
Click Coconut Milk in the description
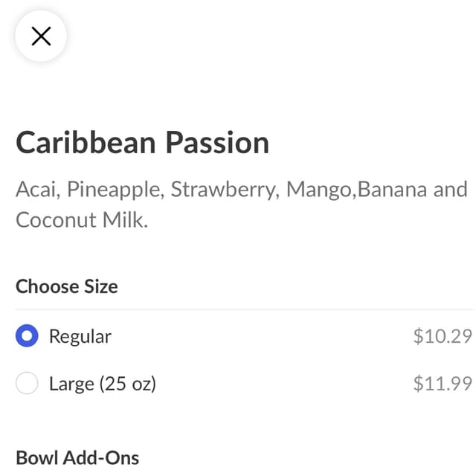pos(82,220)
